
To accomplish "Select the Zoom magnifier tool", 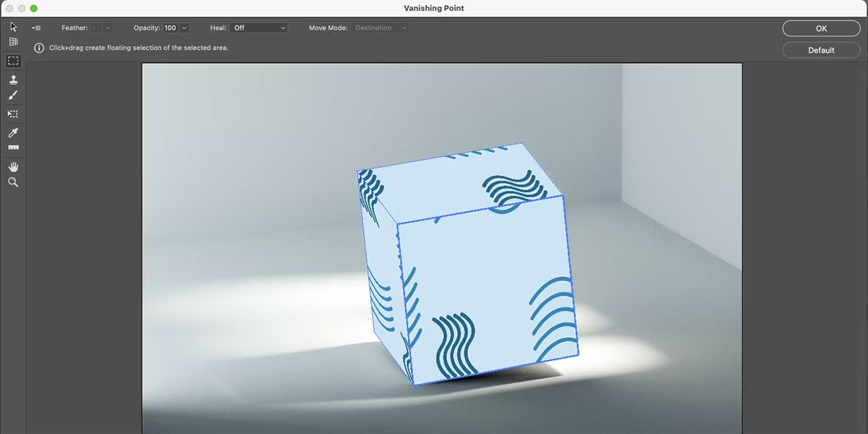I will point(13,183).
